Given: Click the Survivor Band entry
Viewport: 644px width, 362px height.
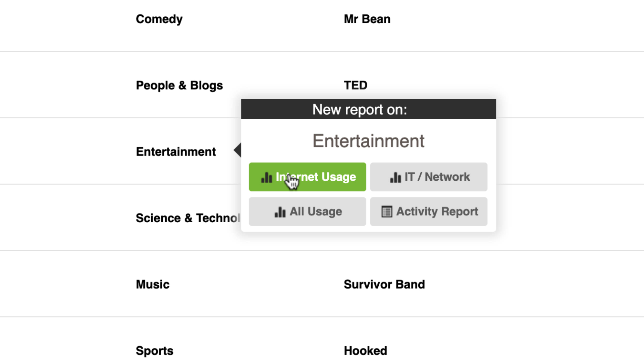Looking at the screenshot, I should coord(384,284).
